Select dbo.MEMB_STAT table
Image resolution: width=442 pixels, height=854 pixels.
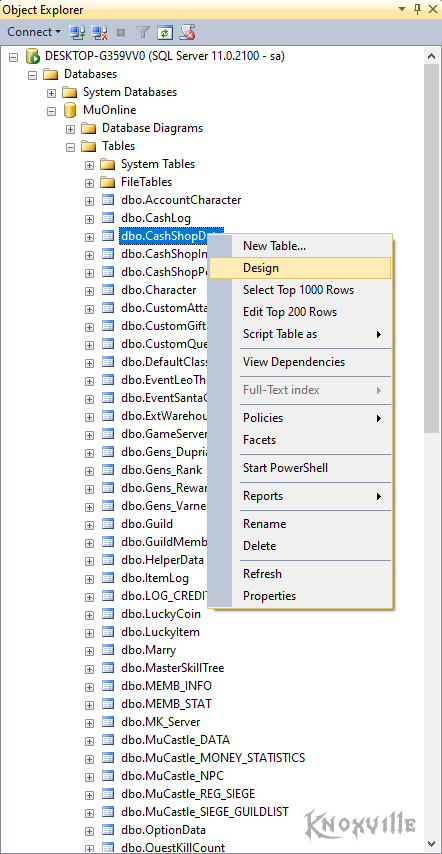[x=166, y=704]
